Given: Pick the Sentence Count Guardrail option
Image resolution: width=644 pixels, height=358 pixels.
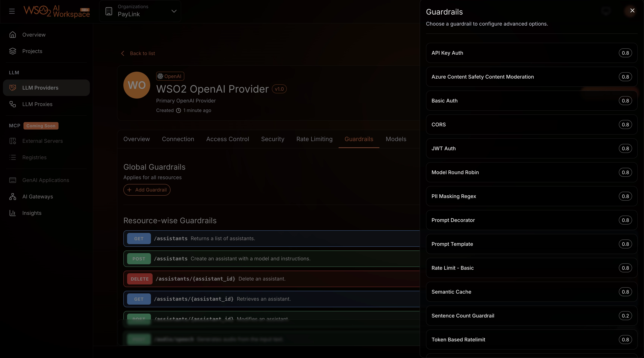Looking at the screenshot, I should pyautogui.click(x=531, y=316).
